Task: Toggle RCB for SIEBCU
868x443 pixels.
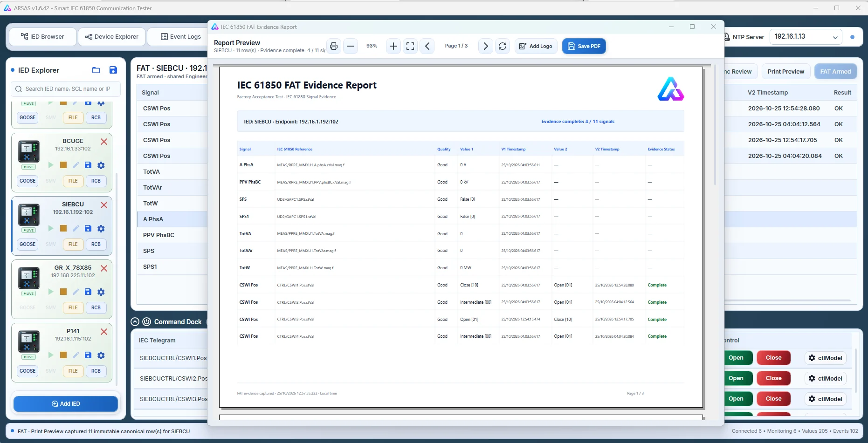Action: [x=96, y=244]
